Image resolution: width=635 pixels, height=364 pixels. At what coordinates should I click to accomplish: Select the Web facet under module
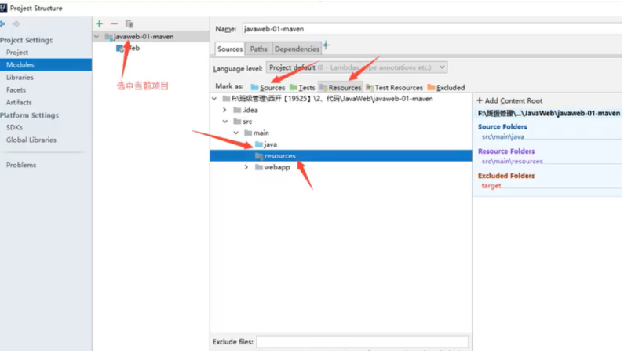(128, 48)
